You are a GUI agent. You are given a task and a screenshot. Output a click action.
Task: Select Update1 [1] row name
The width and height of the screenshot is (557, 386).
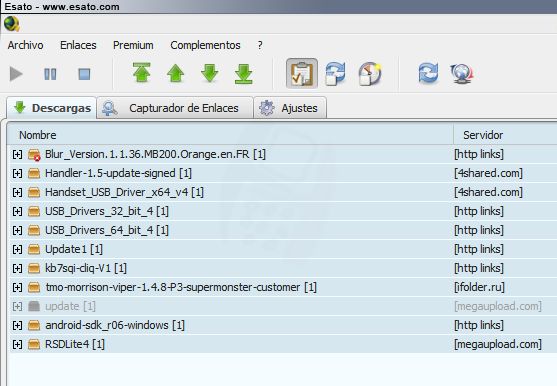tap(74, 249)
